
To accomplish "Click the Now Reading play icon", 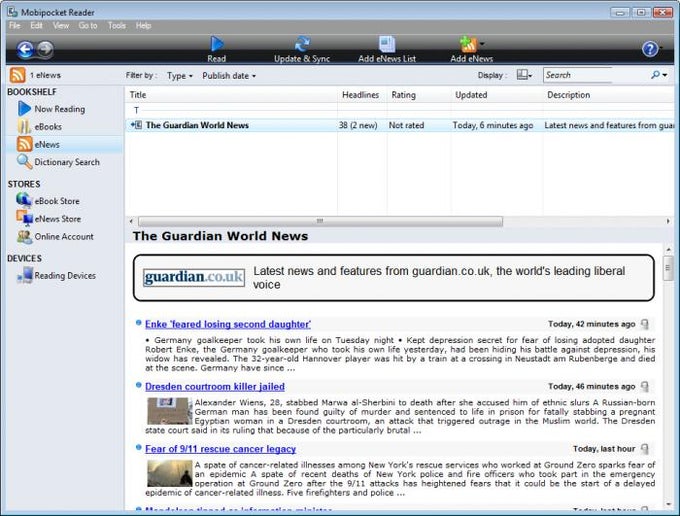I will [24, 108].
